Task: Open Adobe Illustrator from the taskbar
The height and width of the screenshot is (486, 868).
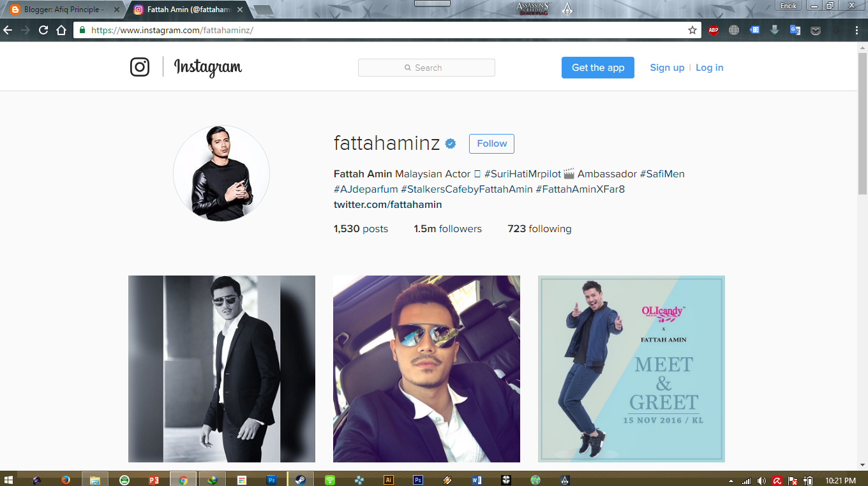Action: (389, 480)
